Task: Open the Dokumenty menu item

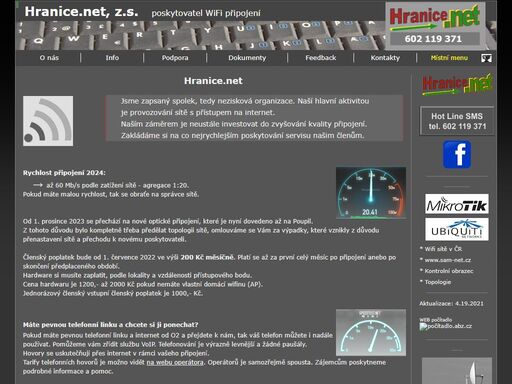Action: (x=247, y=58)
